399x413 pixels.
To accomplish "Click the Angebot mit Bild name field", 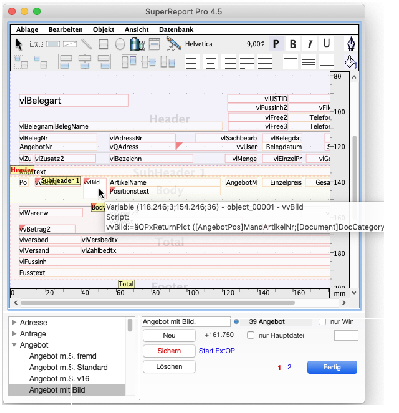I will 186,322.
